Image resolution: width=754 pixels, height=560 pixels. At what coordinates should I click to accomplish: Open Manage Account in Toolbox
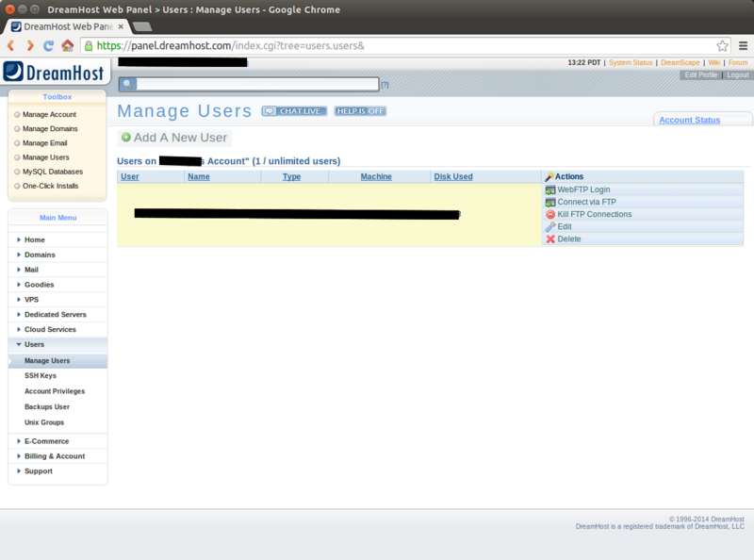click(49, 114)
